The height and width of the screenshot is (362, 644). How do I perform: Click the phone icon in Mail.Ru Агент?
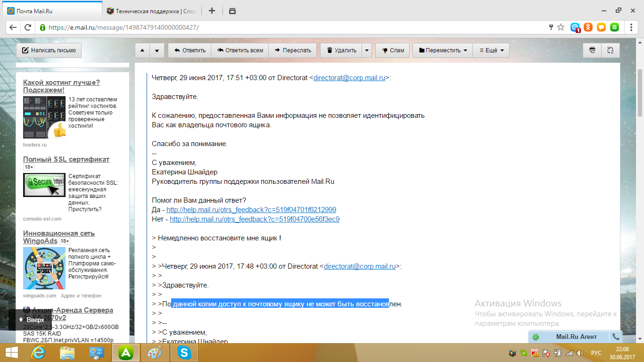pyautogui.click(x=615, y=337)
